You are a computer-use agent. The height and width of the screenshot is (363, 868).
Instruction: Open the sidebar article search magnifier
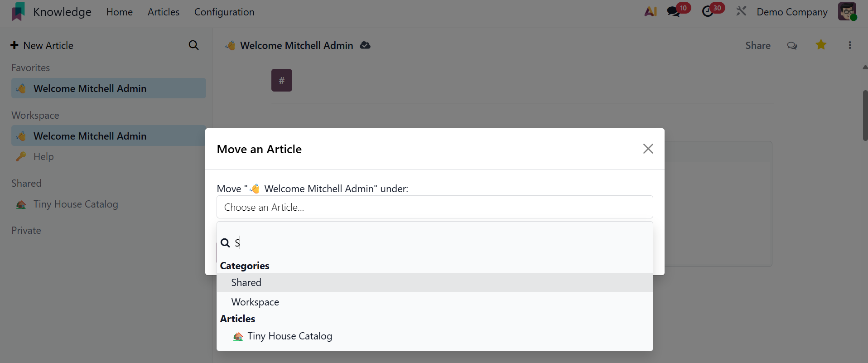[193, 45]
